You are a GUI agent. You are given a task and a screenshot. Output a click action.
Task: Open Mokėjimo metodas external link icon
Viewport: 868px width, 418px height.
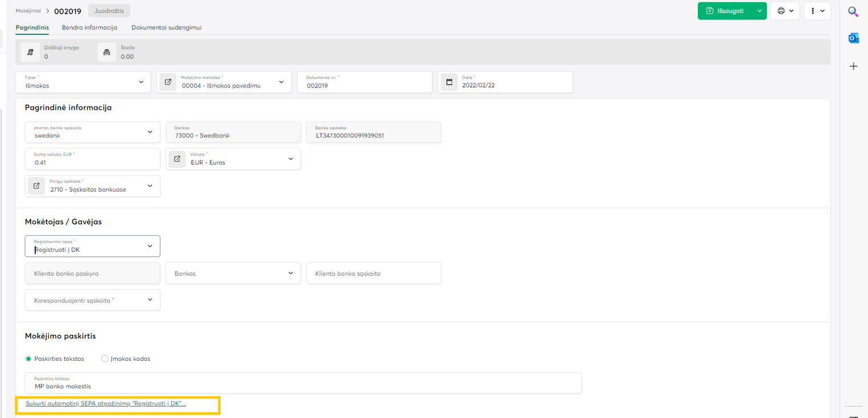point(168,82)
